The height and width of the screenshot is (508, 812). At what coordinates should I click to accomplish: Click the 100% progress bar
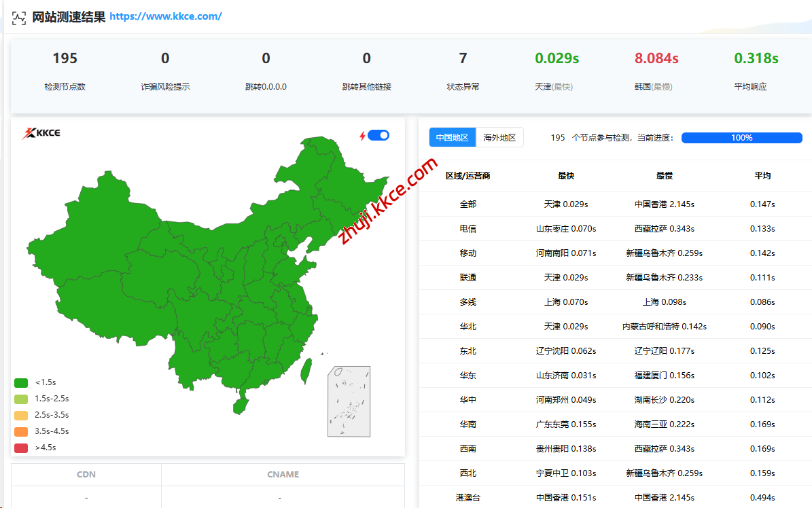741,137
